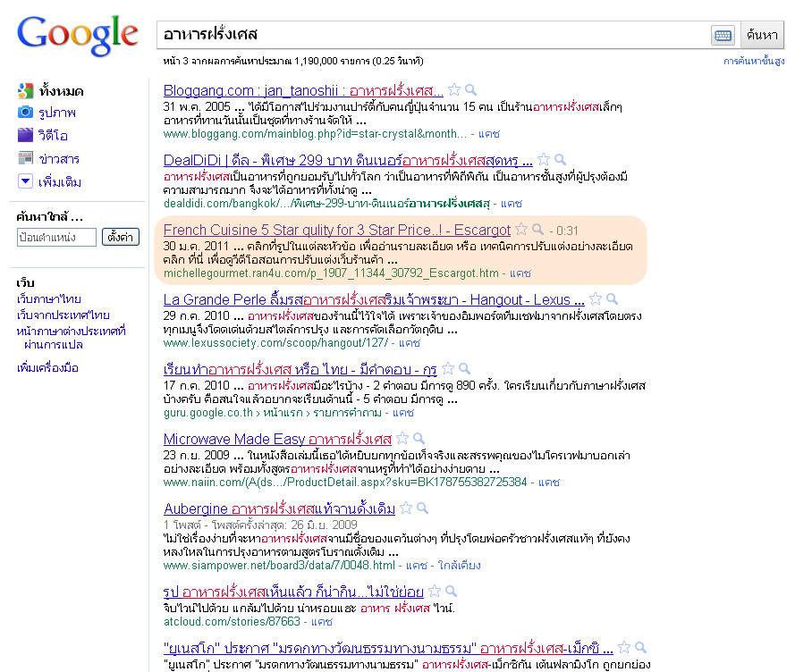This screenshot has width=812, height=672.
Task: Preview atcloud.com result with magnifier icon
Action: point(452,591)
